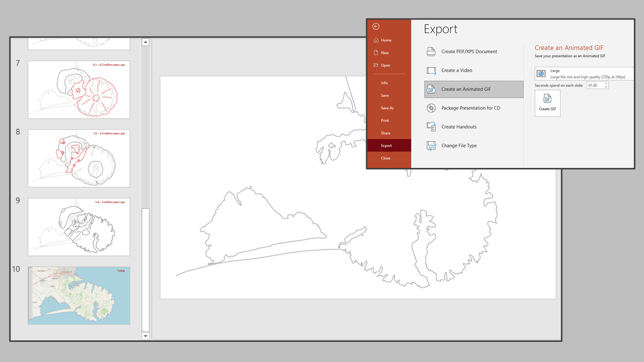Select the Create a Video icon
This screenshot has width=644, height=362.
click(431, 70)
